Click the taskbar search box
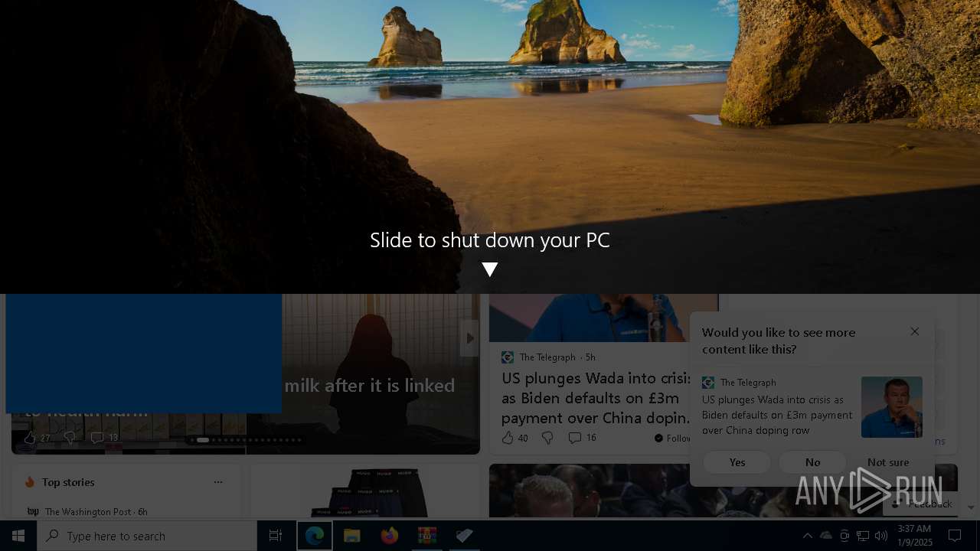 point(147,536)
